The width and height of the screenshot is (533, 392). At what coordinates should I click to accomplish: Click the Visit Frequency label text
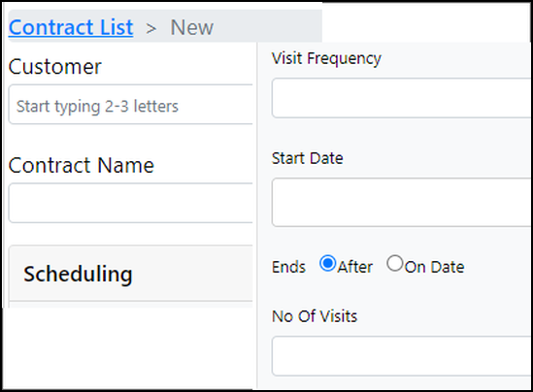(326, 59)
